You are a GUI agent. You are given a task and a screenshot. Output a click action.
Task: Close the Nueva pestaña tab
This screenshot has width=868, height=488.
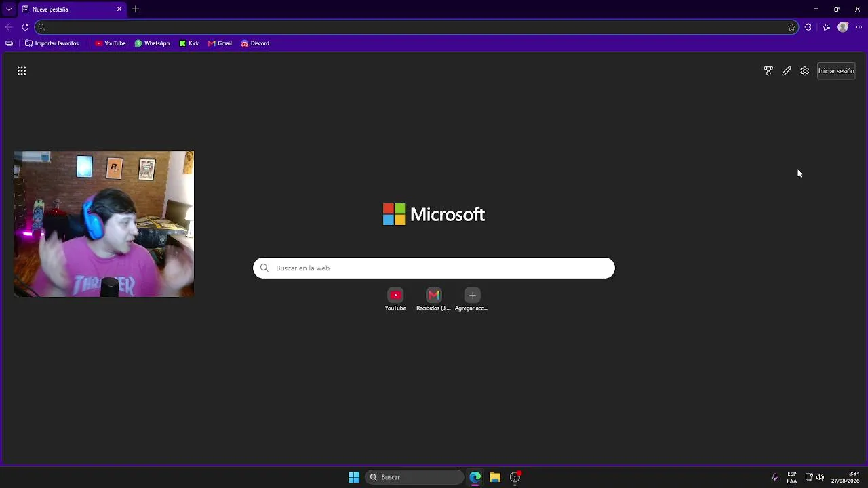coord(119,9)
